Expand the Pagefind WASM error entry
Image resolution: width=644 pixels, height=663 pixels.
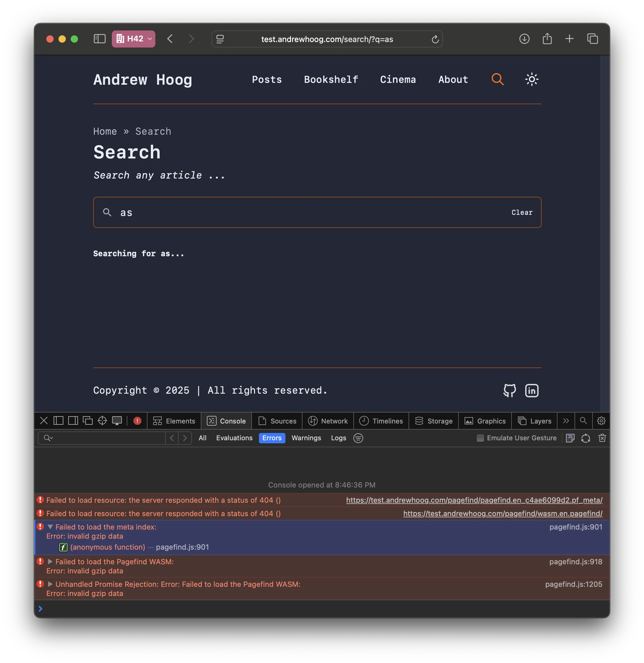click(50, 562)
